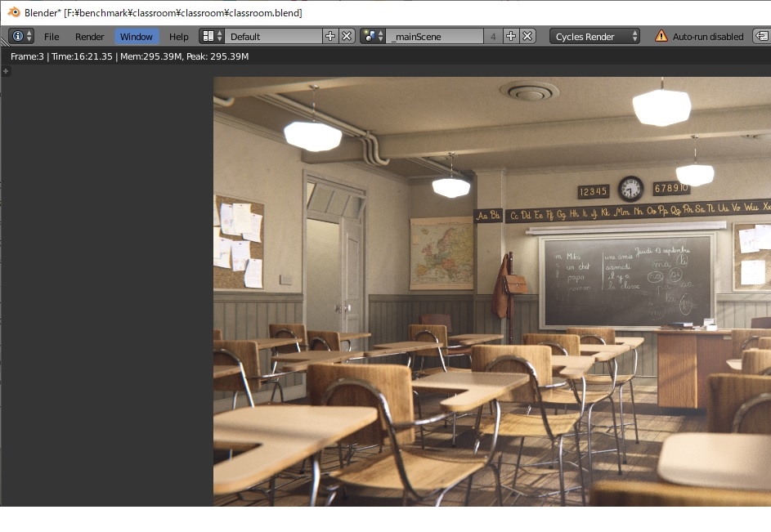771x532 pixels.
Task: Click the Mem:295.39M status text
Action: [151, 56]
